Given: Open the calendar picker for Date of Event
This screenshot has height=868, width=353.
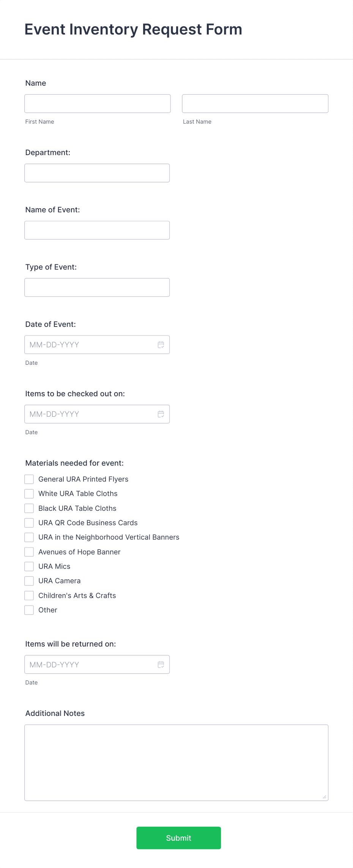Looking at the screenshot, I should click(161, 344).
